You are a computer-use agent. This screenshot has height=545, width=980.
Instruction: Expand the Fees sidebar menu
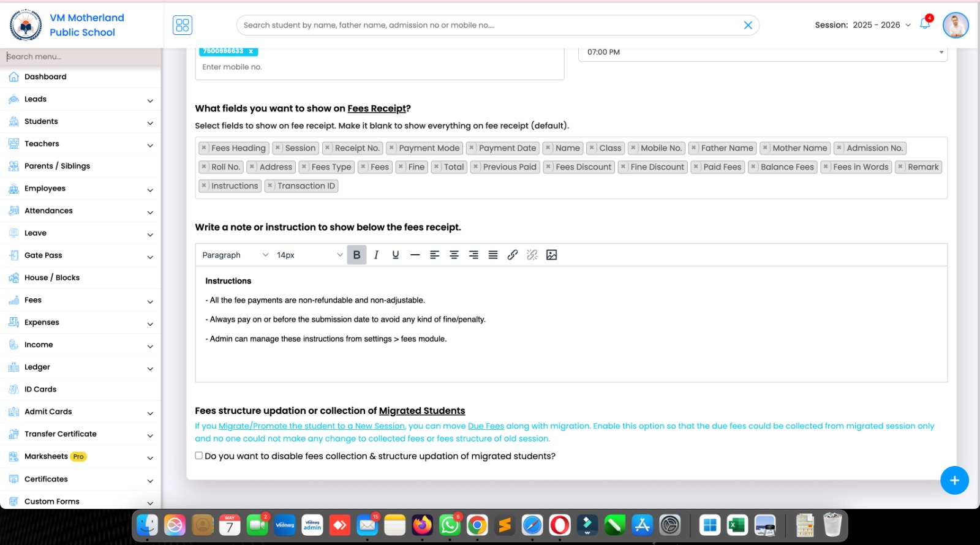pyautogui.click(x=150, y=302)
